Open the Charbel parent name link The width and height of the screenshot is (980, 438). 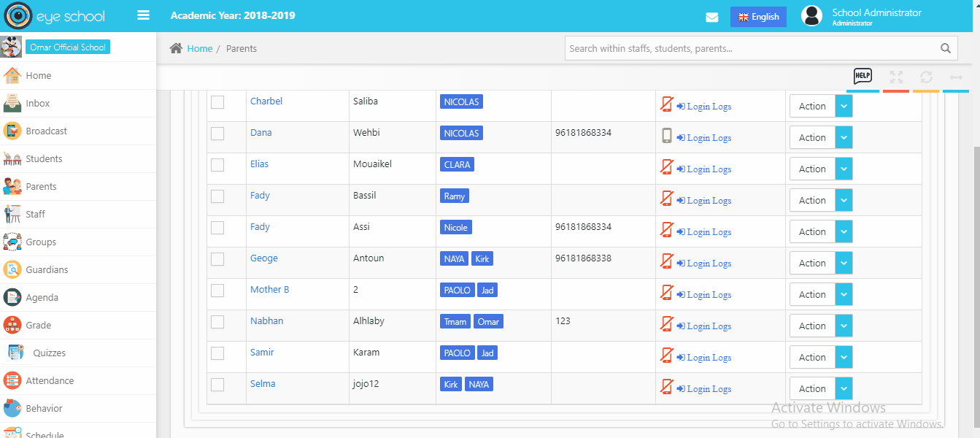pos(266,101)
